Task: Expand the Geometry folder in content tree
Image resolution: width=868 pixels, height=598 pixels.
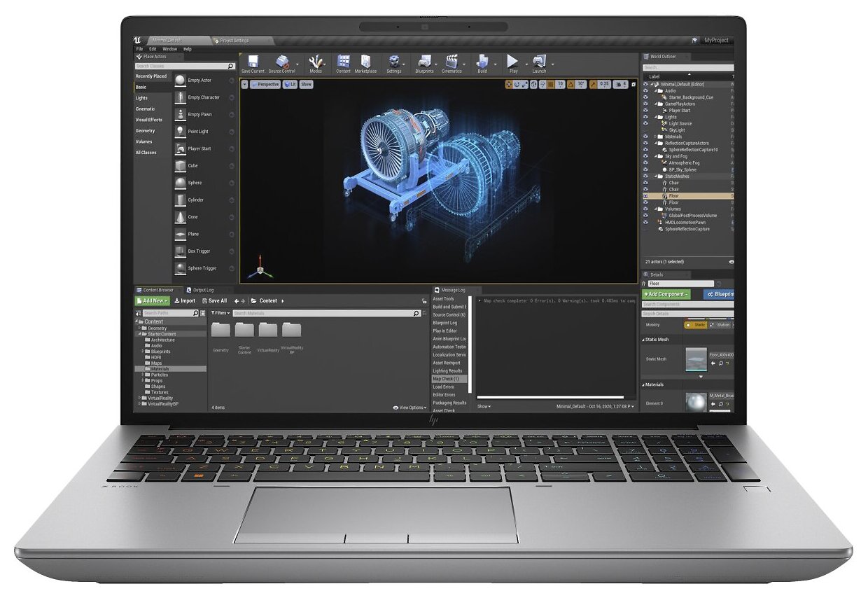Action: [x=141, y=328]
